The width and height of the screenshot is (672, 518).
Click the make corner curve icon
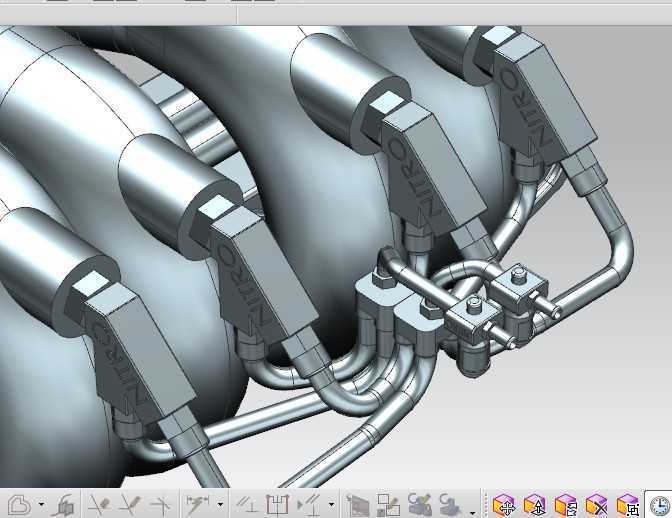[x=161, y=505]
